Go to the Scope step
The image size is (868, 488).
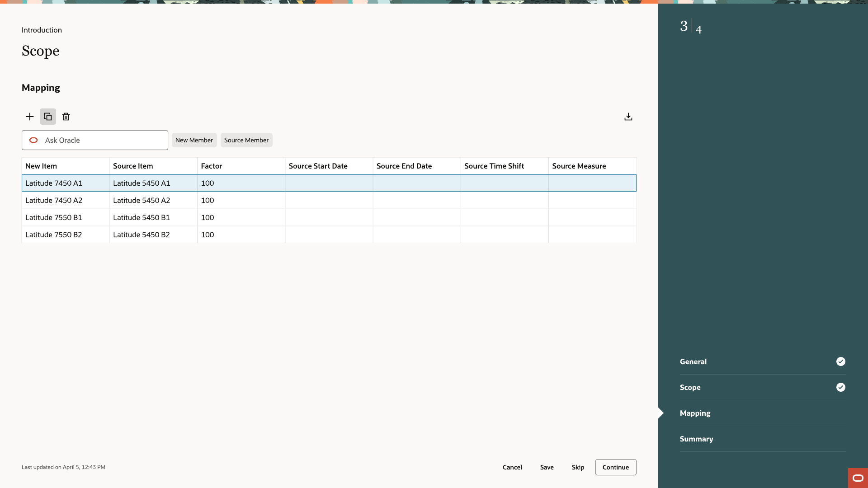(x=763, y=387)
